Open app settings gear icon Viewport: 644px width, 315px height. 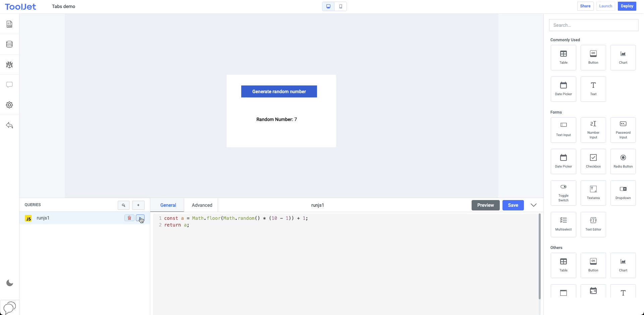click(9, 105)
